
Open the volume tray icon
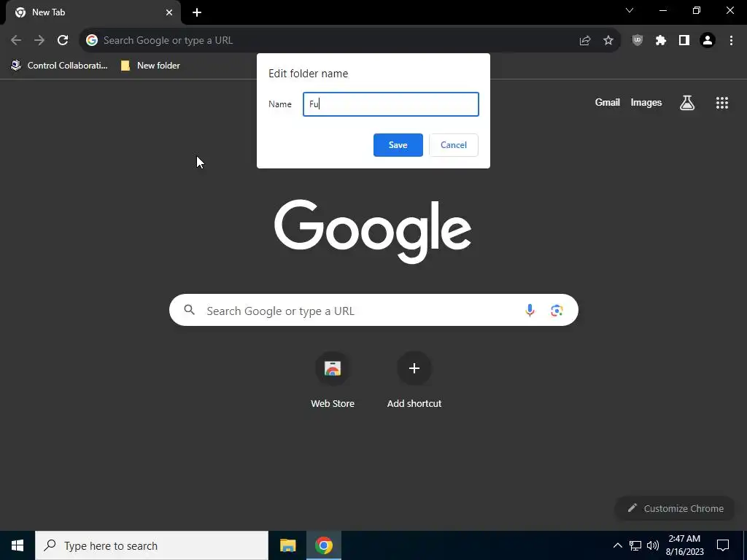click(x=653, y=545)
